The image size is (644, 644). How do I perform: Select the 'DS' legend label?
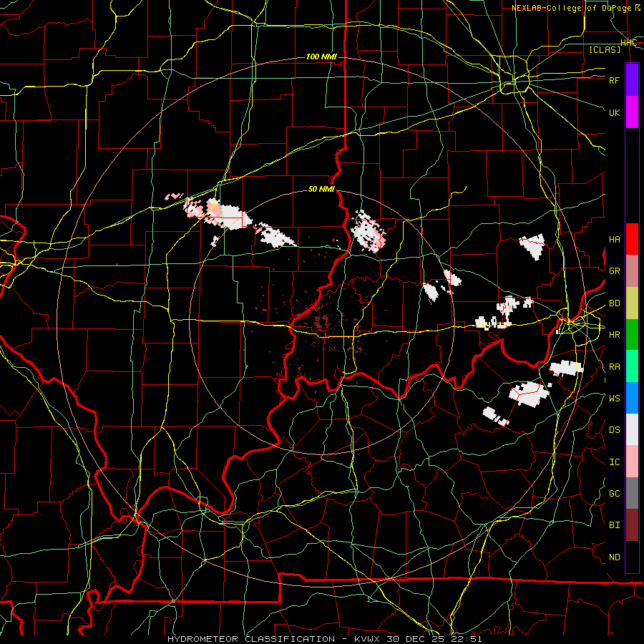tap(614, 430)
